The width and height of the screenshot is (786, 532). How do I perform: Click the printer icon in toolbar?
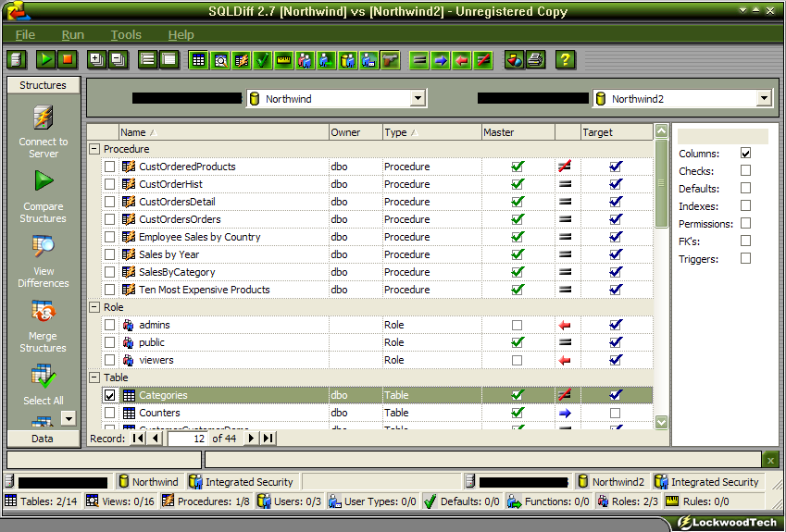coord(535,59)
